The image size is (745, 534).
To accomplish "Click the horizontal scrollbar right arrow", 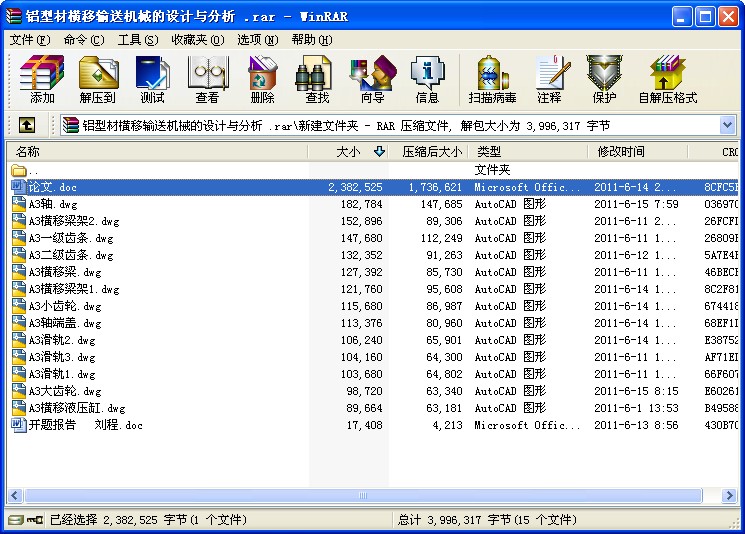I will point(729,496).
